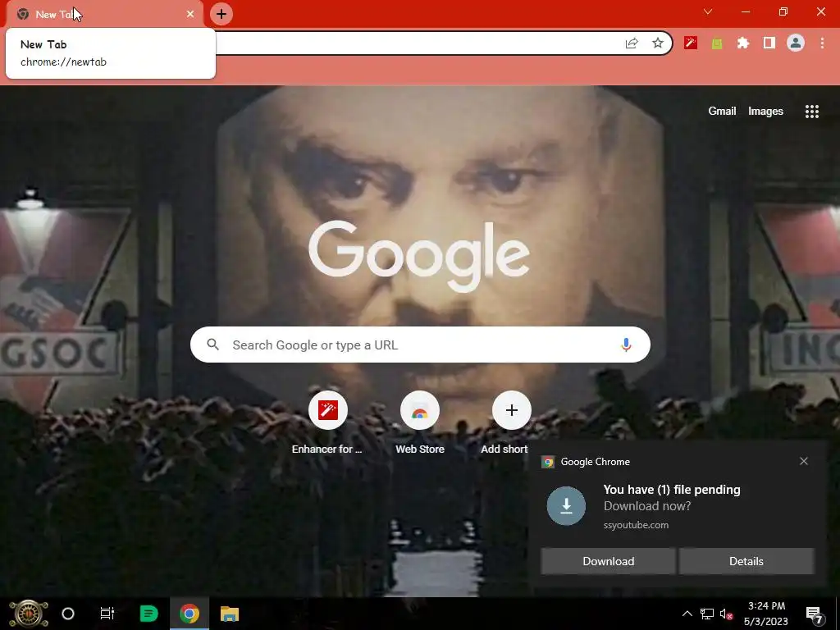
Task: Open the Start menu emblem button
Action: 29,614
